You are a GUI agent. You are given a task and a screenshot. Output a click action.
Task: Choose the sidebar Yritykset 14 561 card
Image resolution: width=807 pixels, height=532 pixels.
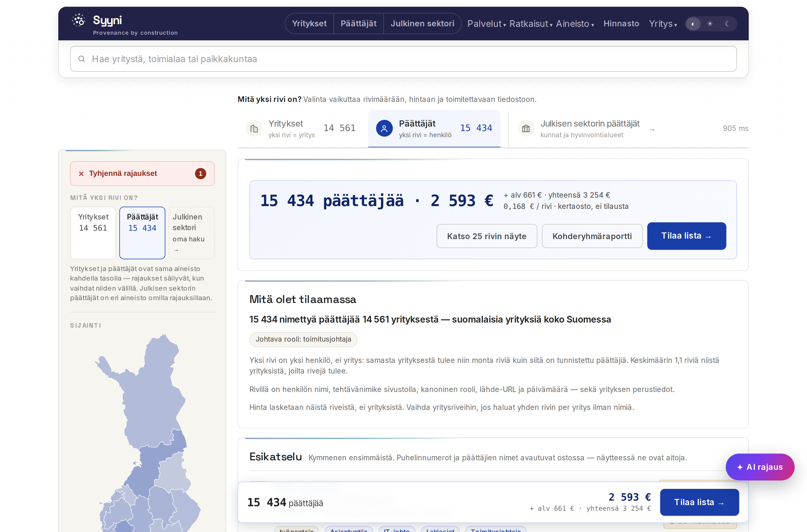93,233
